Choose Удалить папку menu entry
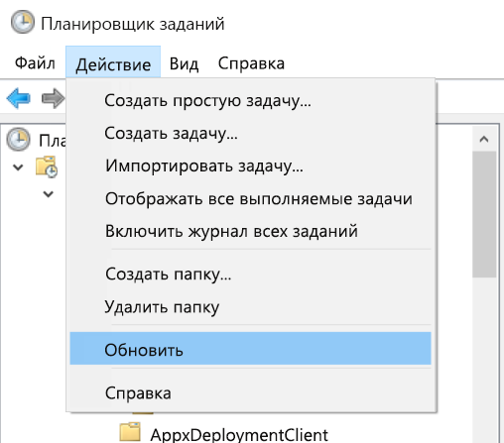The height and width of the screenshot is (443, 504). coord(250,306)
